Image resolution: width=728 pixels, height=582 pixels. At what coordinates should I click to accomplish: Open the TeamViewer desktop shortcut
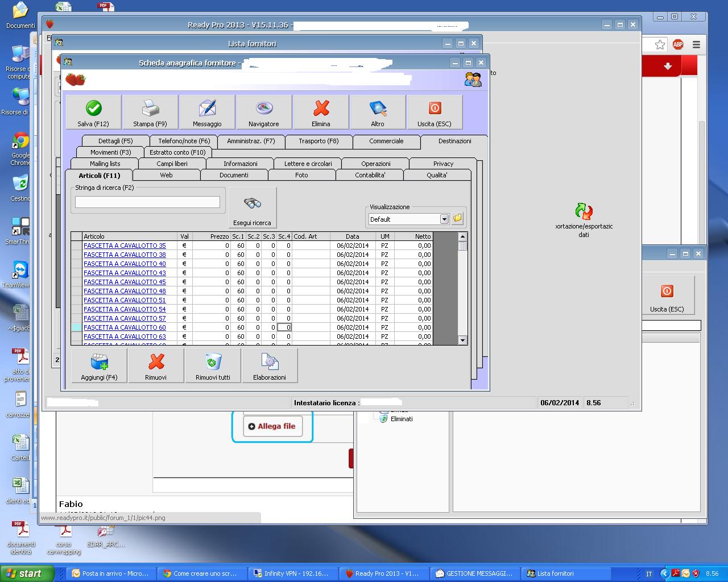[x=20, y=273]
